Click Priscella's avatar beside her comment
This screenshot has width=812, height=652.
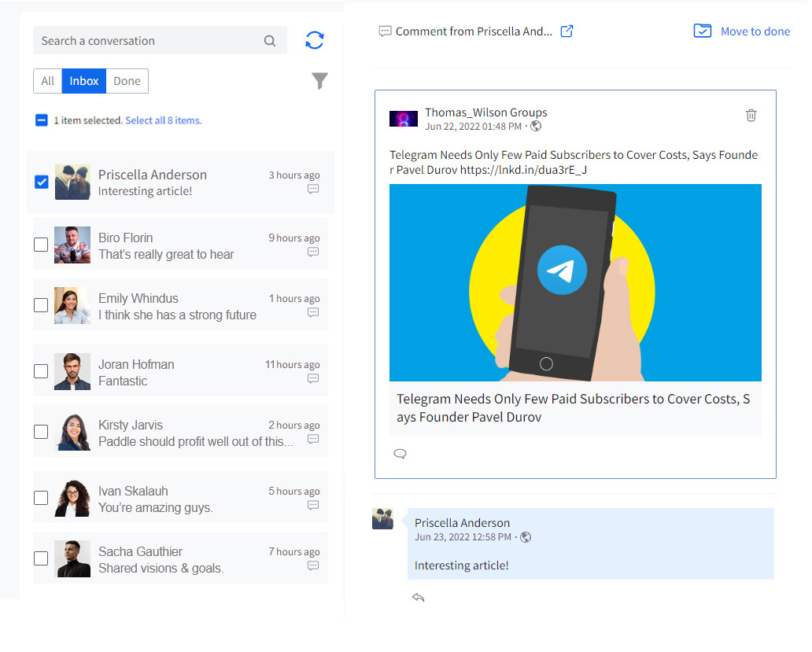[x=382, y=519]
